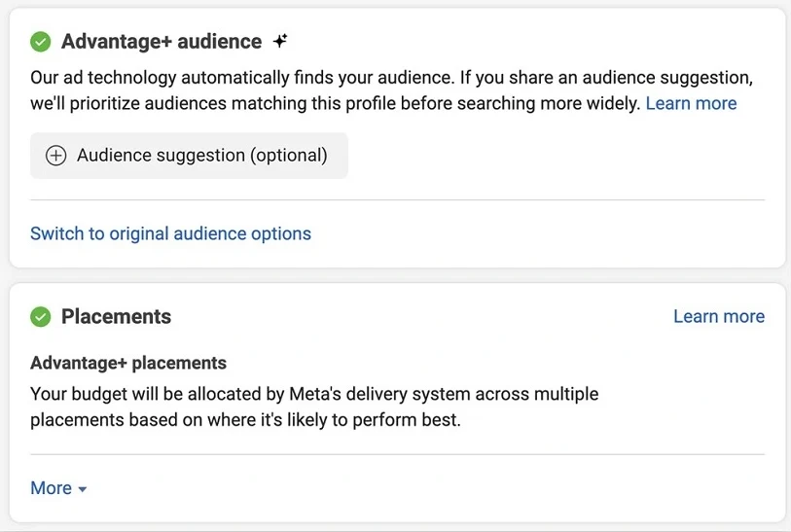
Task: Open Learn more link in Placements header
Action: click(x=718, y=316)
